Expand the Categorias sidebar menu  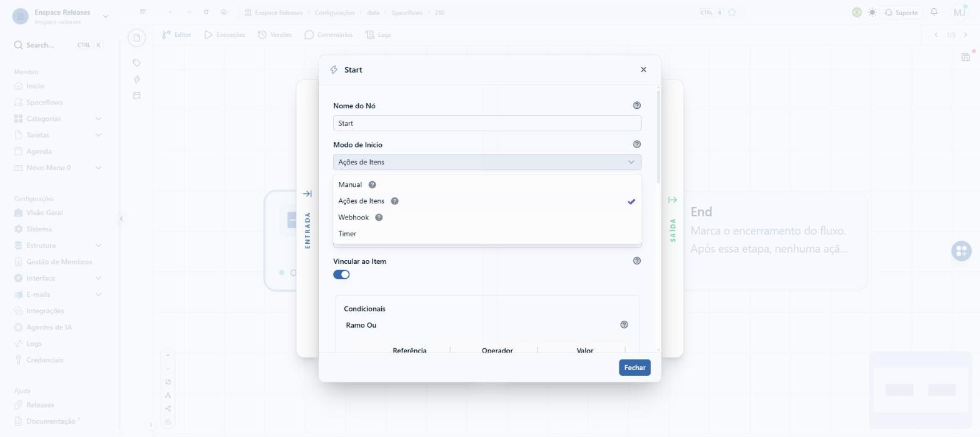(x=98, y=119)
